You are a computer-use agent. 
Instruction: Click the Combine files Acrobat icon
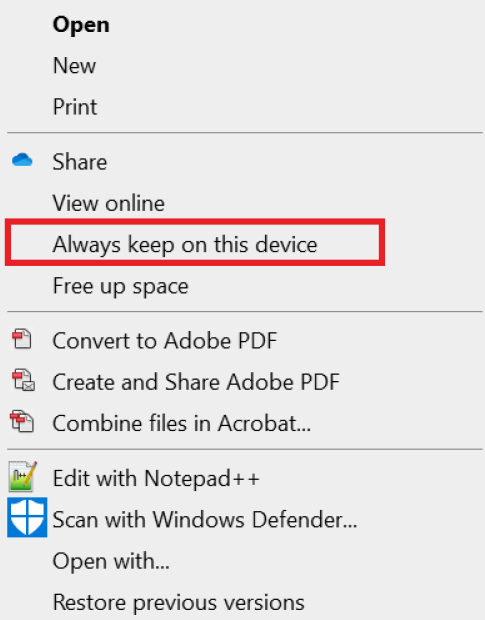click(x=22, y=422)
